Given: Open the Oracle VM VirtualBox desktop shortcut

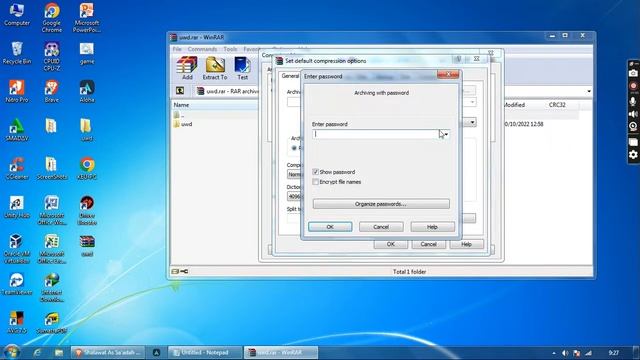Looking at the screenshot, I should [x=17, y=248].
